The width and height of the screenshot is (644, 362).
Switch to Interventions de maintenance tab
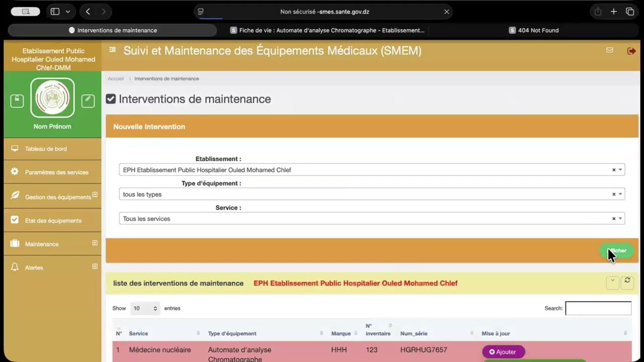[113, 30]
